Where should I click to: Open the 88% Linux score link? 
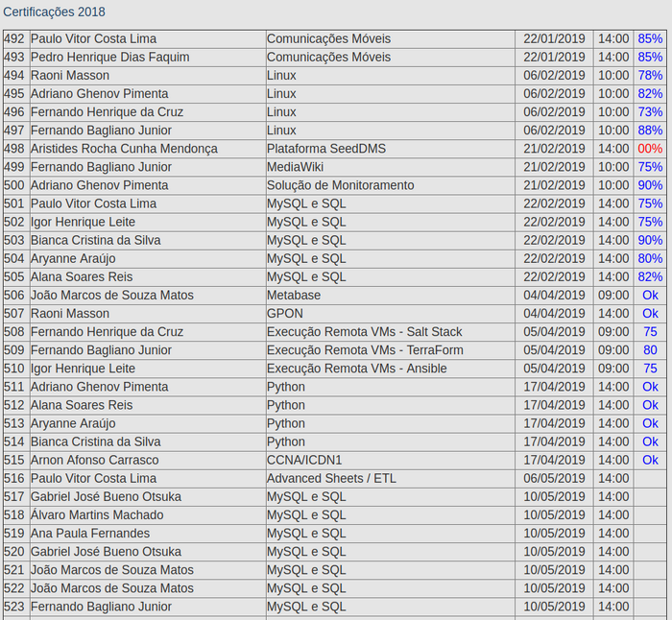tap(650, 131)
